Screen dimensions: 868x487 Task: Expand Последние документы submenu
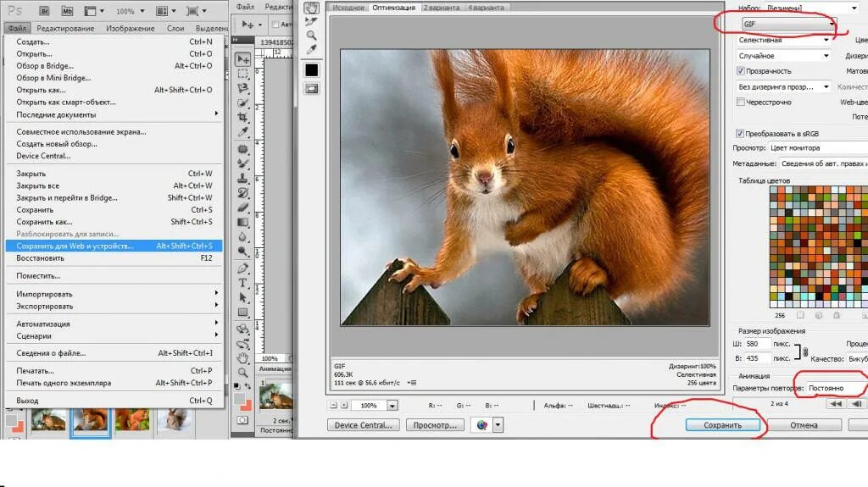click(x=114, y=114)
